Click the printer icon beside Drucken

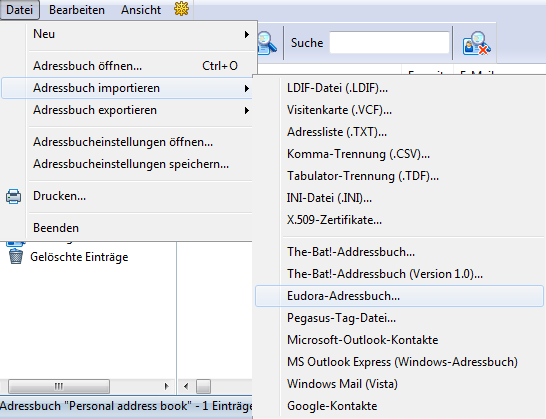click(14, 196)
